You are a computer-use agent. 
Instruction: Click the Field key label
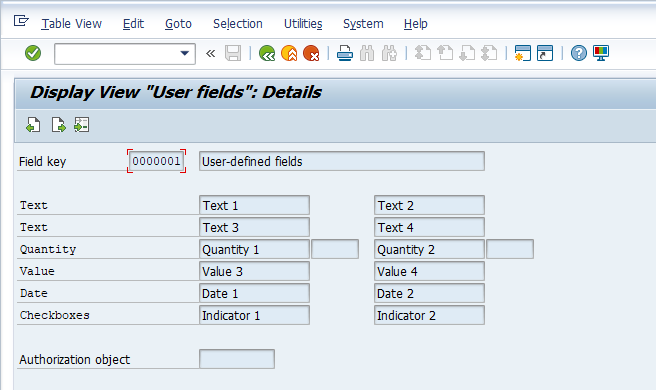(x=42, y=162)
